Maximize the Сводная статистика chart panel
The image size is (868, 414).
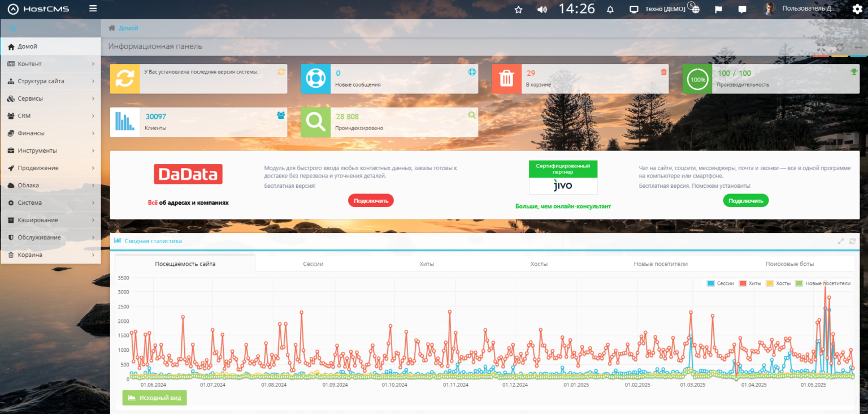(840, 241)
